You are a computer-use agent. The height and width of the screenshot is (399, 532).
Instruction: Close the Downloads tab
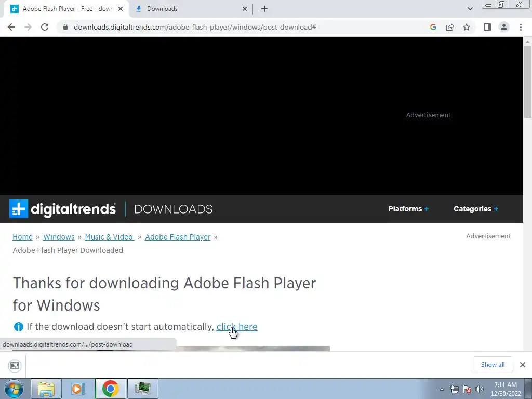[245, 9]
